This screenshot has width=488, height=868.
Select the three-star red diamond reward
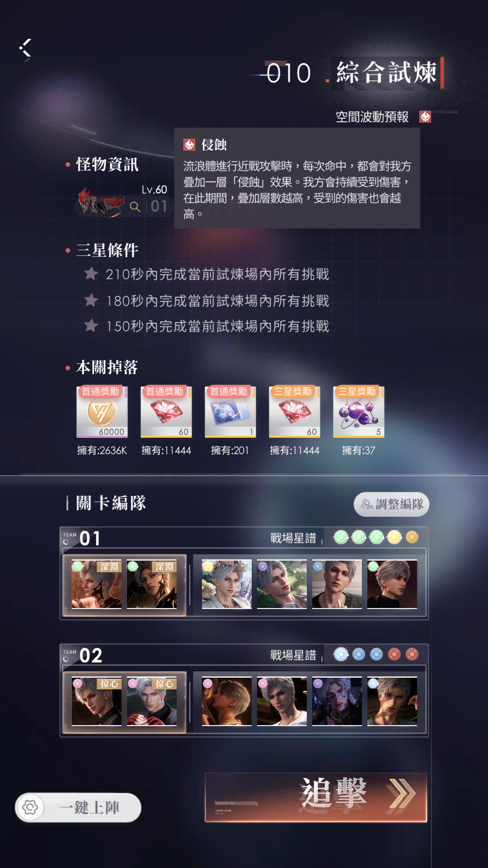tap(295, 412)
